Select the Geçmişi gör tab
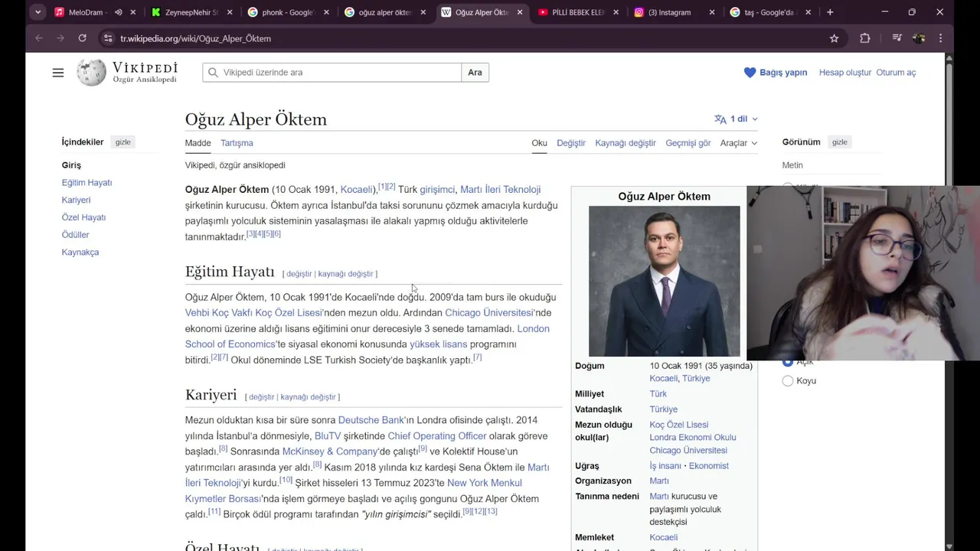980x551 pixels. 688,143
